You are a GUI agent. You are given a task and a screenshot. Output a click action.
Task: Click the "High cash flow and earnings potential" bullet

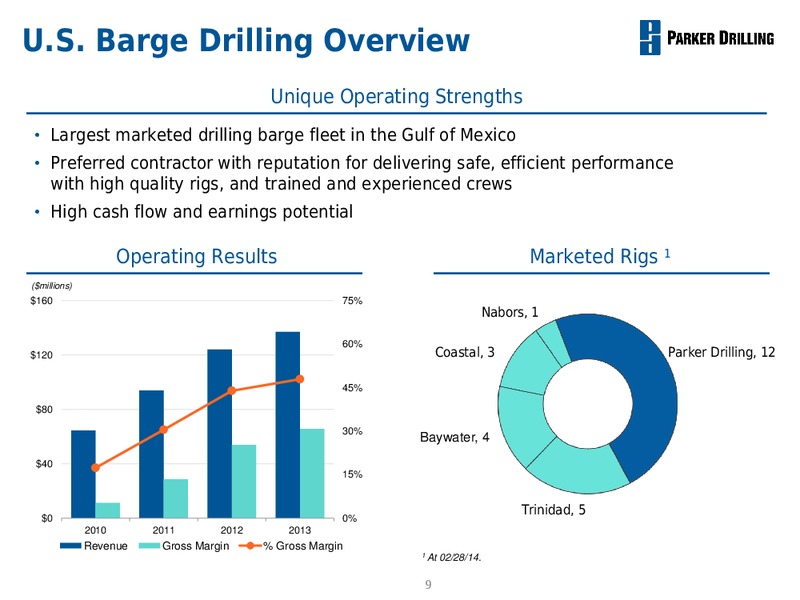202,211
